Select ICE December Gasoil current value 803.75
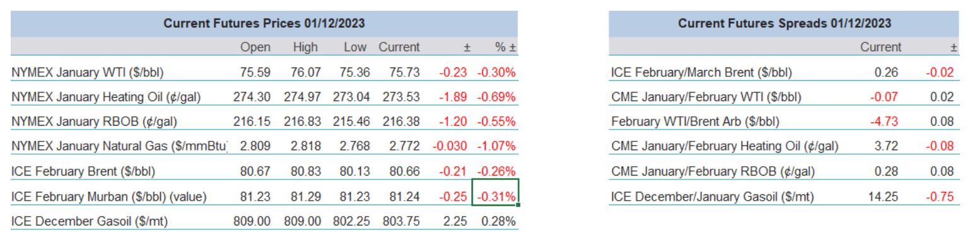 click(x=400, y=221)
